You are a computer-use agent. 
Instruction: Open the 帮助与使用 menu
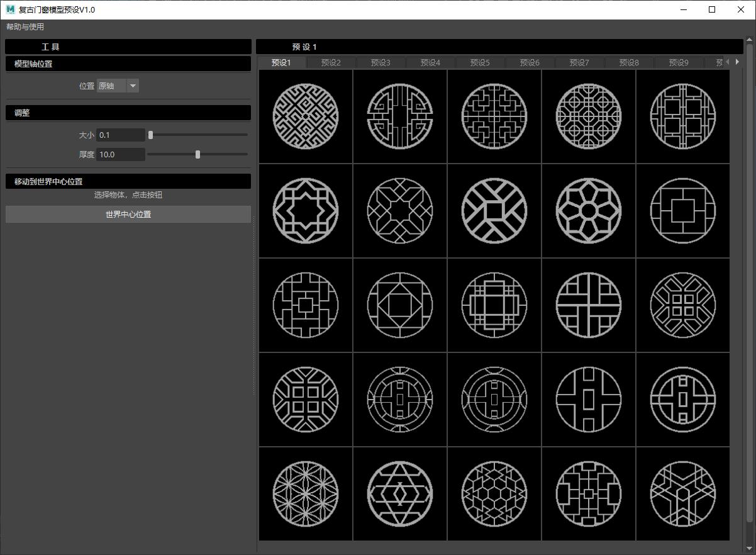click(25, 27)
